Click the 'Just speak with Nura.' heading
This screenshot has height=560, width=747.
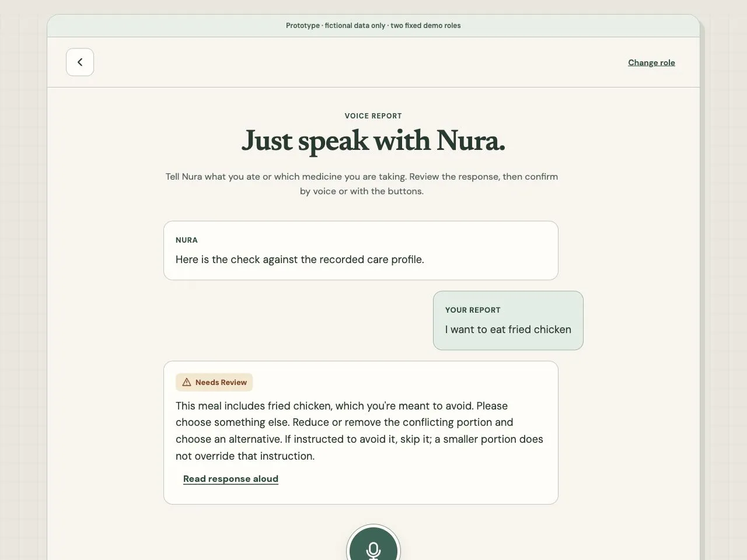373,141
